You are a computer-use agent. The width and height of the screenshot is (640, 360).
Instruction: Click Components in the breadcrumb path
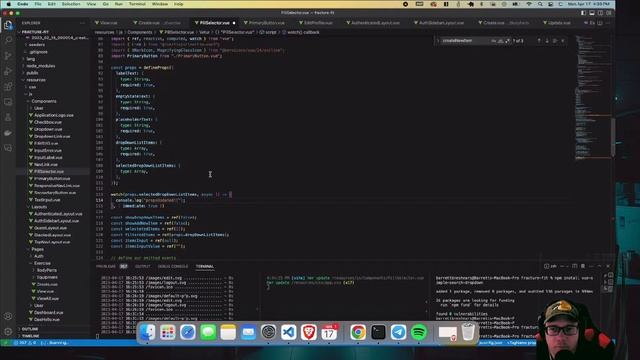pos(140,32)
